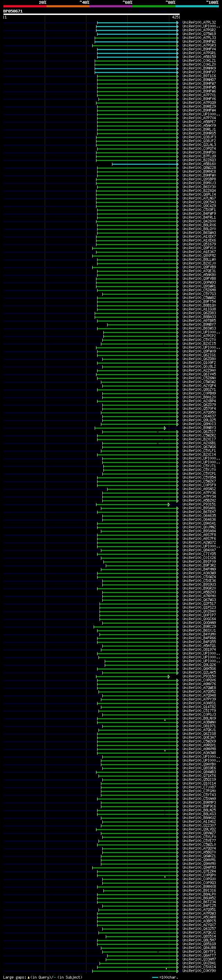Image resolution: width=222 pixels, height=980 pixels.
Task: Select the UniRef100_B9RE29 entry
Action: (x=199, y=106)
